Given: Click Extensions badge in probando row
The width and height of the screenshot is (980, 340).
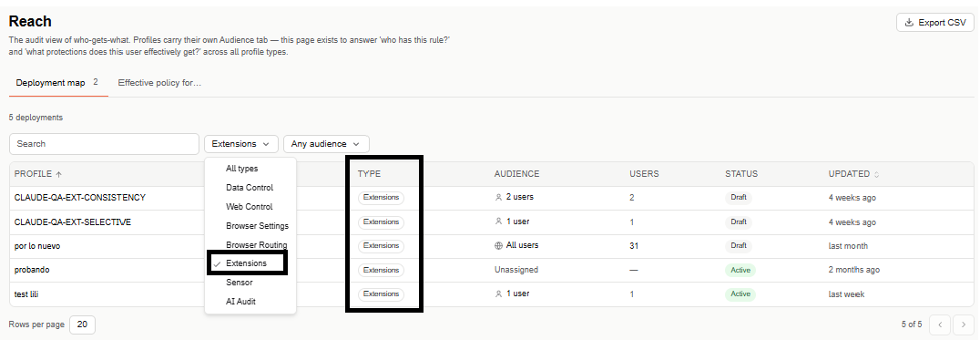Looking at the screenshot, I should pyautogui.click(x=382, y=270).
